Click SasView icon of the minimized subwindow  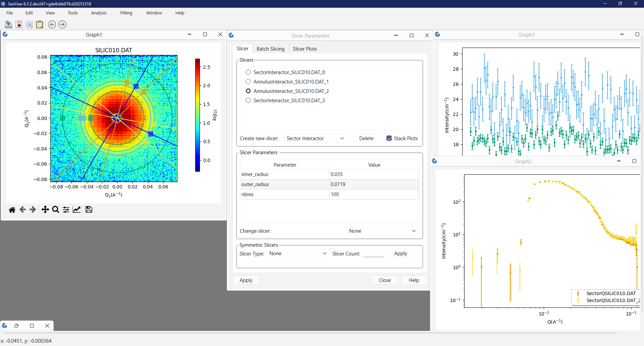click(x=4, y=326)
